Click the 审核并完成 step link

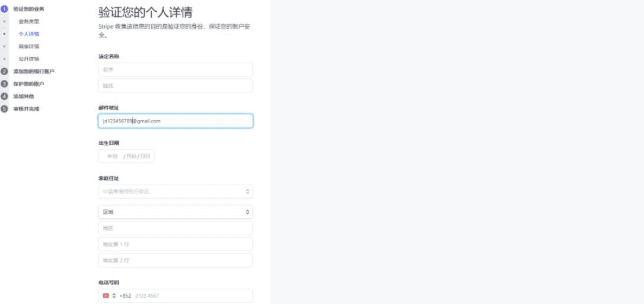(26, 109)
